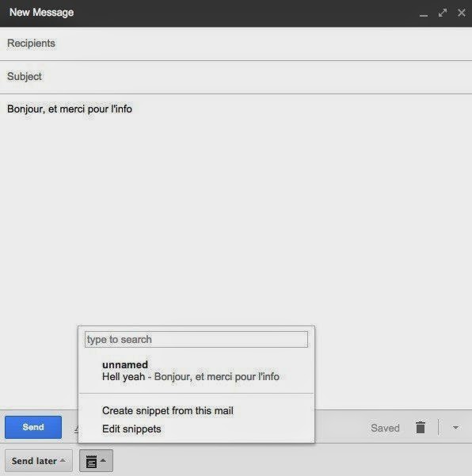
Task: Open the Send later dropdown
Action: click(39, 461)
